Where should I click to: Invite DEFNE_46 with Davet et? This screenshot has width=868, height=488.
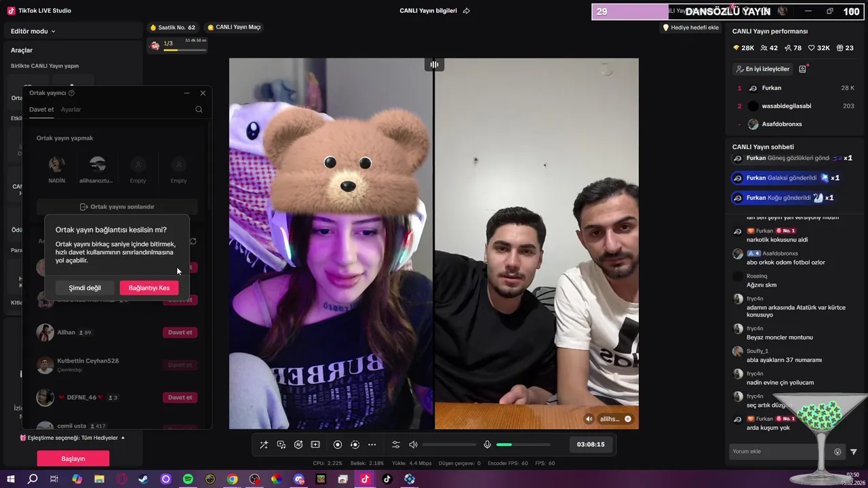(180, 397)
